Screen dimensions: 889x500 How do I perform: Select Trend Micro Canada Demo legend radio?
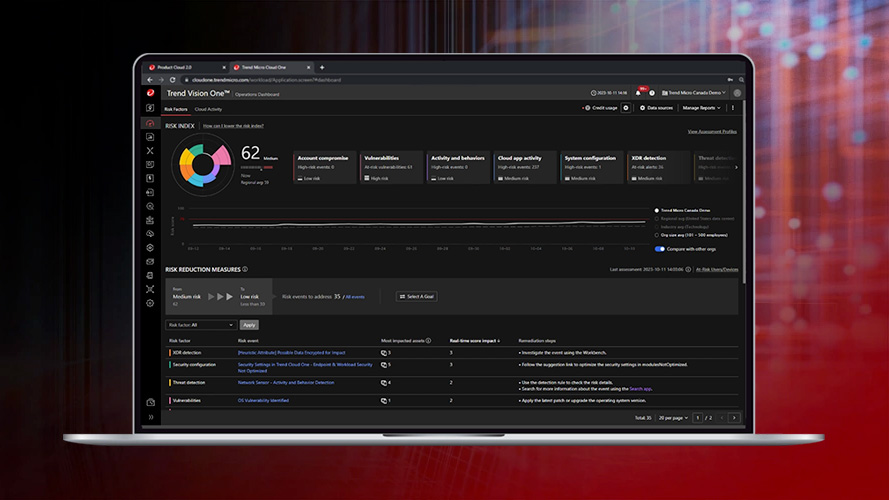tap(656, 211)
